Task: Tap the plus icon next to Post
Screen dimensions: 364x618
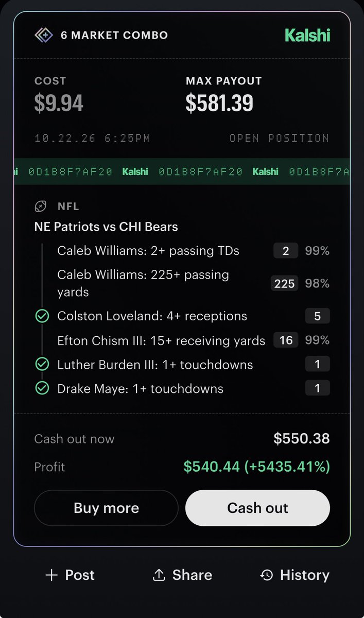Action: pos(51,575)
